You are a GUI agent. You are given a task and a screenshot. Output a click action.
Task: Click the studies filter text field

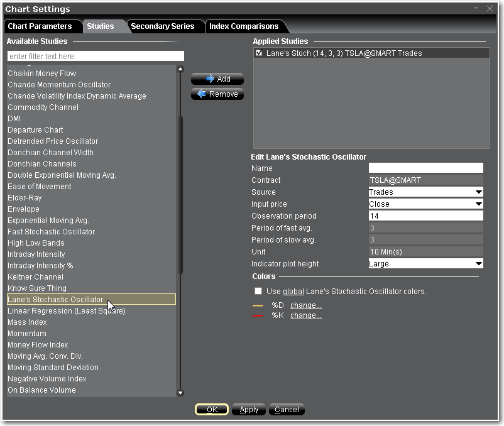coord(96,57)
